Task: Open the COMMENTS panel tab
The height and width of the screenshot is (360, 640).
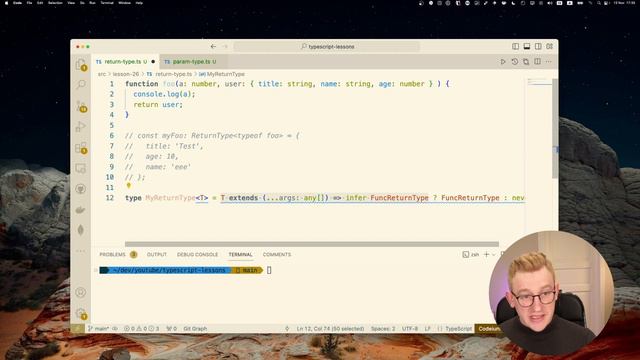Action: tap(277, 254)
